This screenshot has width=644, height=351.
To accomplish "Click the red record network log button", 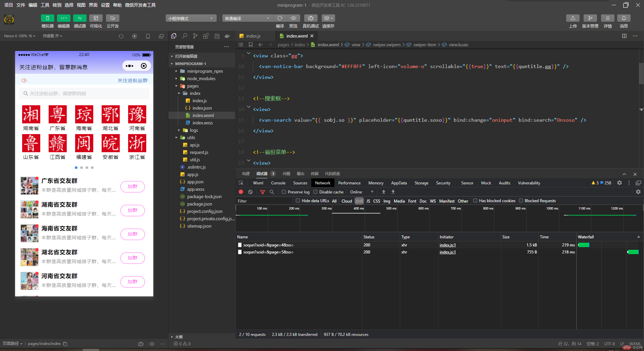I will [241, 192].
